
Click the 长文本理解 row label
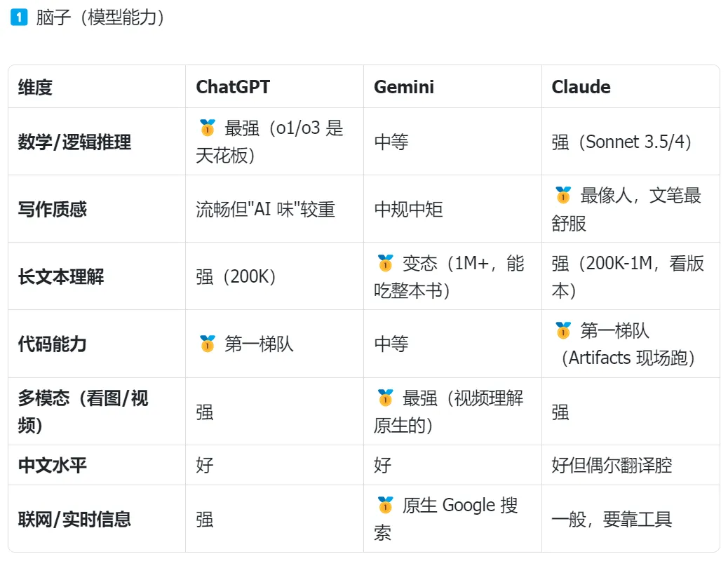click(x=61, y=276)
